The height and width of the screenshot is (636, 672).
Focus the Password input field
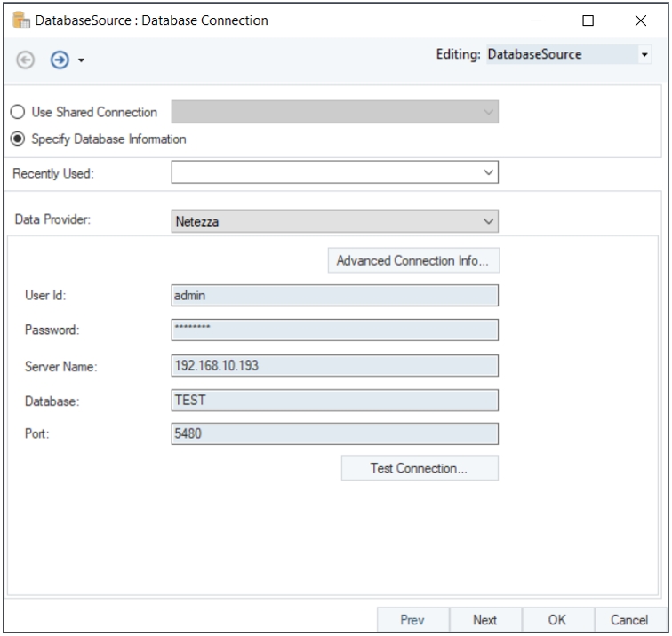point(334,330)
